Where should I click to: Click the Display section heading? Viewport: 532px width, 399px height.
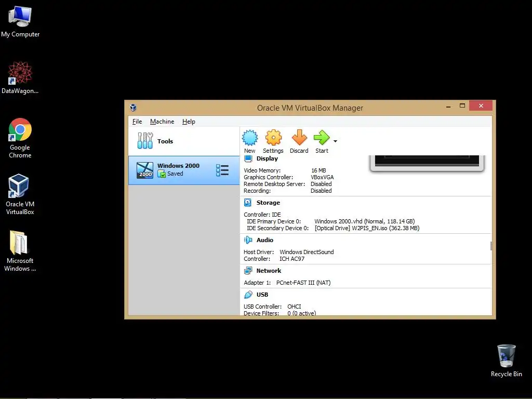[x=267, y=158]
